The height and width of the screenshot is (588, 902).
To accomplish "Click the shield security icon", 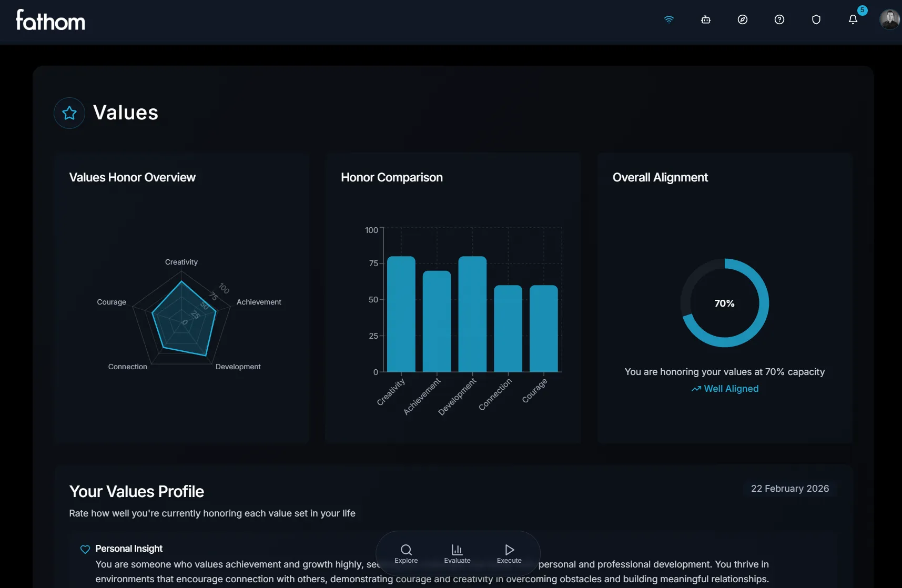I will pyautogui.click(x=816, y=19).
